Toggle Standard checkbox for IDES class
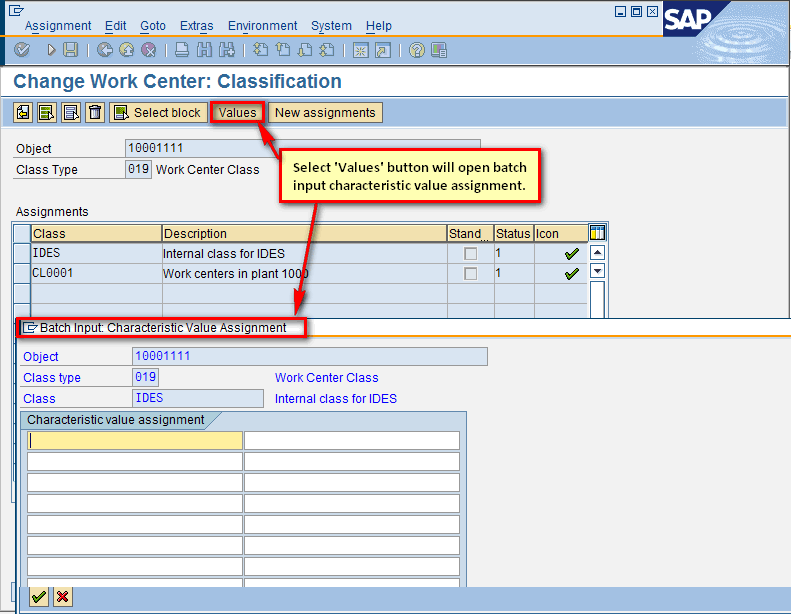The height and width of the screenshot is (614, 791). tap(471, 254)
